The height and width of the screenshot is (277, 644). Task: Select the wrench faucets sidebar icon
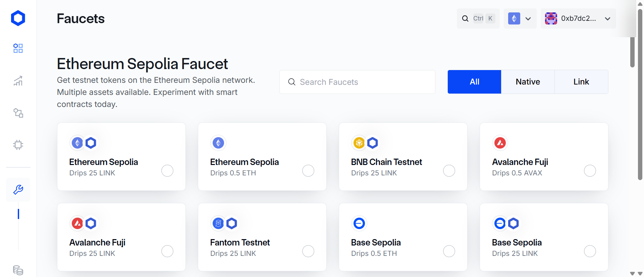(18, 190)
